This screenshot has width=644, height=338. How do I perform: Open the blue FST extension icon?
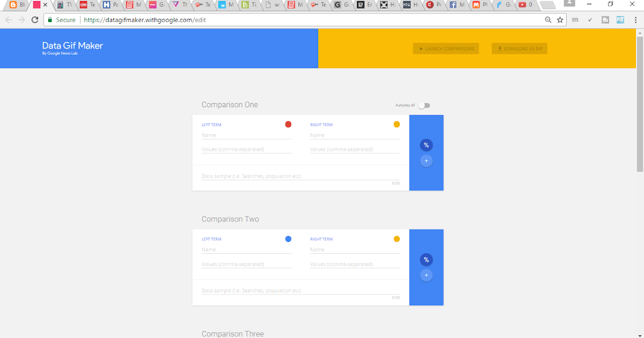(x=620, y=20)
